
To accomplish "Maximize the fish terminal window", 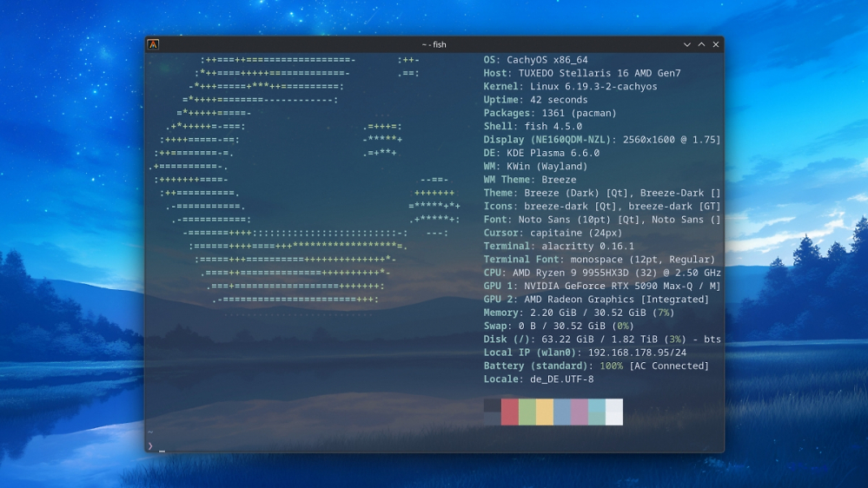I will click(701, 44).
